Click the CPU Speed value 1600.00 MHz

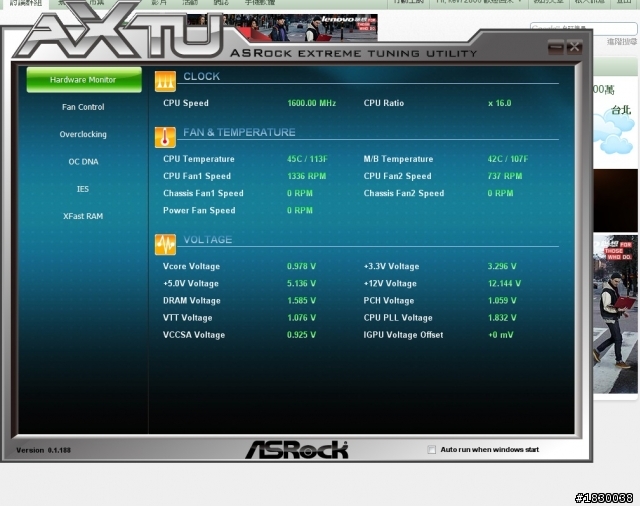point(311,103)
